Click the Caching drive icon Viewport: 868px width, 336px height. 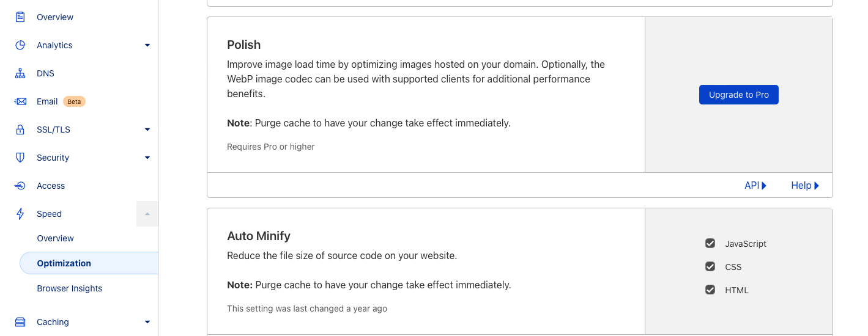click(x=20, y=322)
